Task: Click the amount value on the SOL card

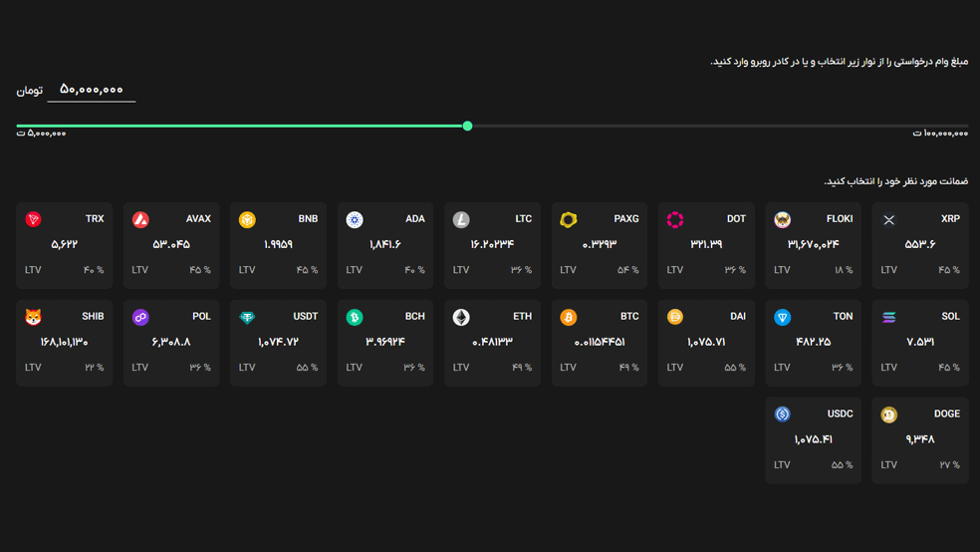Action: [920, 342]
